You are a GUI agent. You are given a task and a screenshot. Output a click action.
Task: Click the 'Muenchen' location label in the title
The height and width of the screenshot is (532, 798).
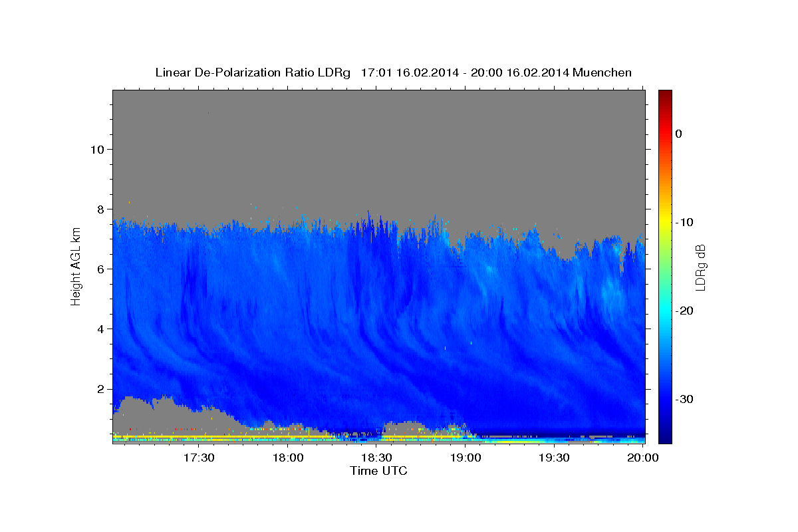pyautogui.click(x=602, y=72)
